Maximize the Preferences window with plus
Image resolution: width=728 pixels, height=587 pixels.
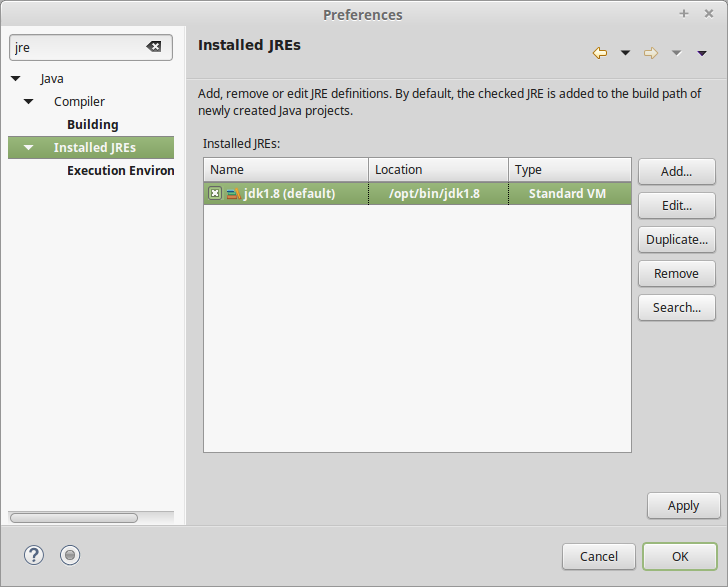(x=683, y=14)
